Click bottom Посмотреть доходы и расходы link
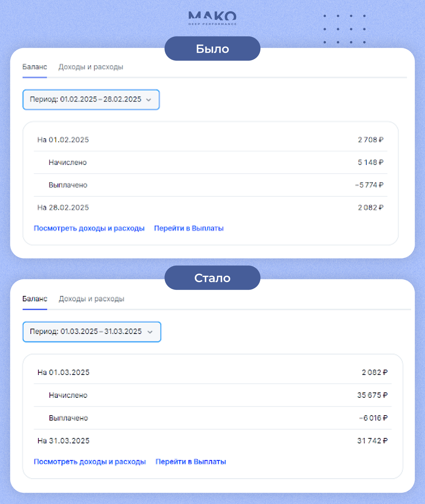 point(90,462)
